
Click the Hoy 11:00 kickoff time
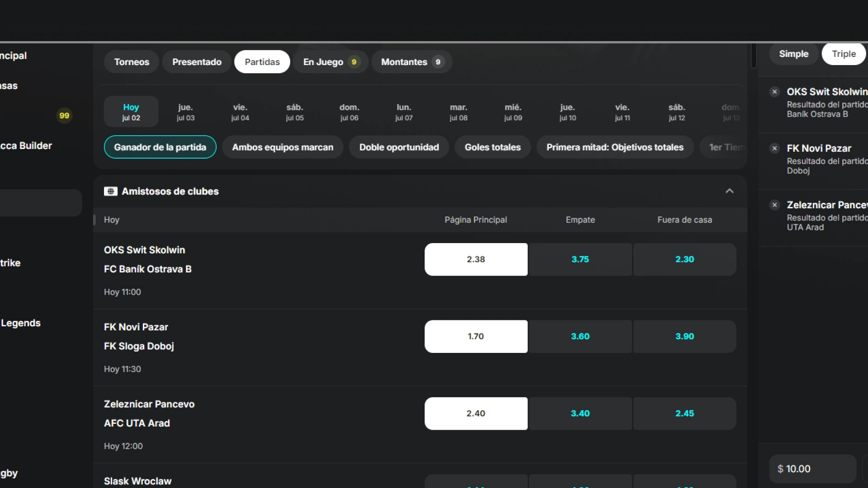(x=123, y=292)
